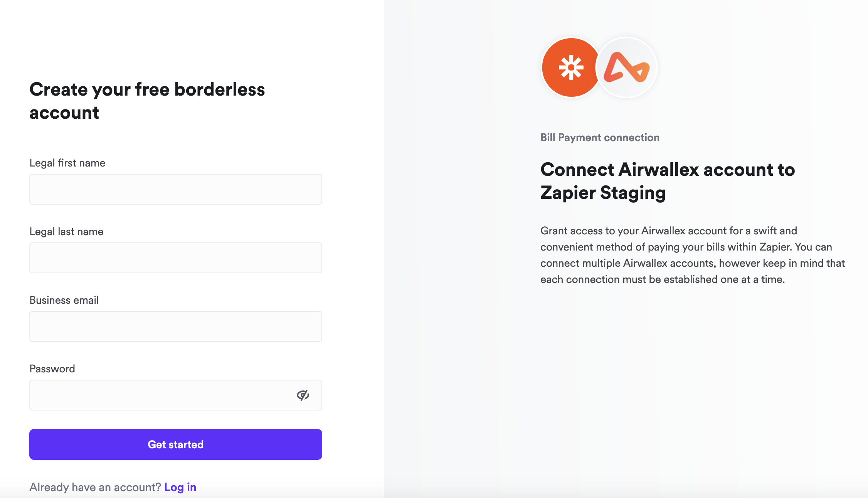Viewport: 868px width, 498px height.
Task: Toggle password visibility with the eye icon
Action: point(302,395)
